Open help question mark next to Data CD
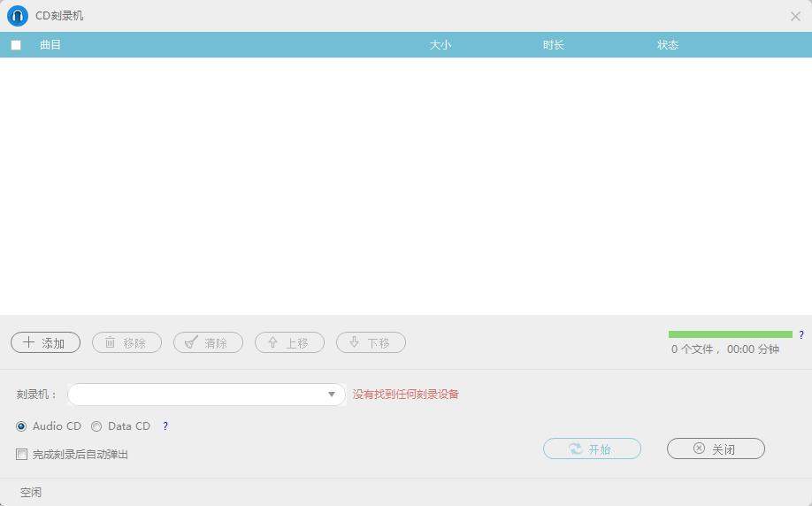This screenshot has width=812, height=506. [x=165, y=426]
